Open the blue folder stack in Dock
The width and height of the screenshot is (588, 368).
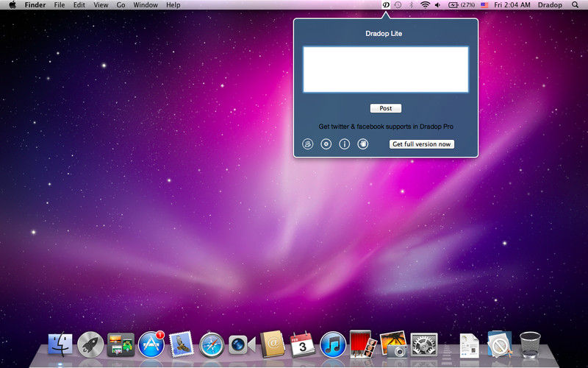tap(500, 344)
